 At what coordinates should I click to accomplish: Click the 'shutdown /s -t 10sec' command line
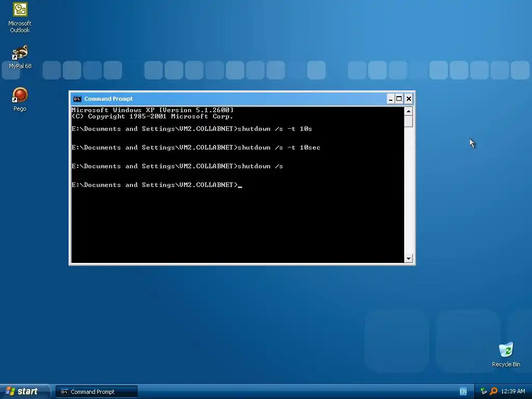click(196, 148)
